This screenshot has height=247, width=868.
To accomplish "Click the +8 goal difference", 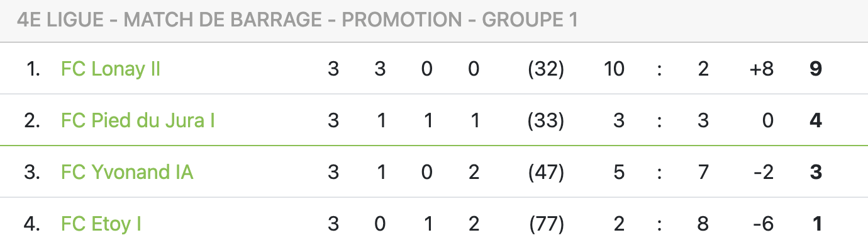I will point(761,69).
